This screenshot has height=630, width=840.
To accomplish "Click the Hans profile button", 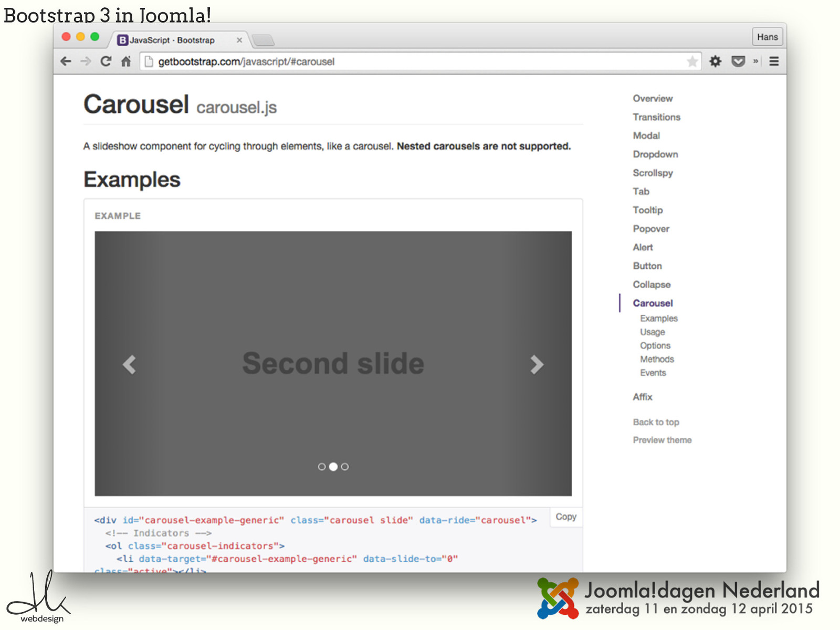I will point(768,37).
